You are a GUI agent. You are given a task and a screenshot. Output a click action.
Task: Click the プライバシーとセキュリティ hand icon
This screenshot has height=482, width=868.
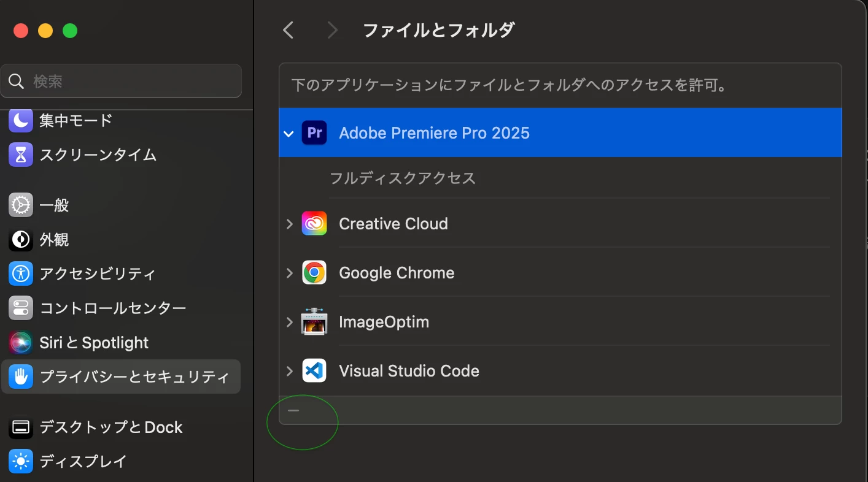pyautogui.click(x=21, y=377)
